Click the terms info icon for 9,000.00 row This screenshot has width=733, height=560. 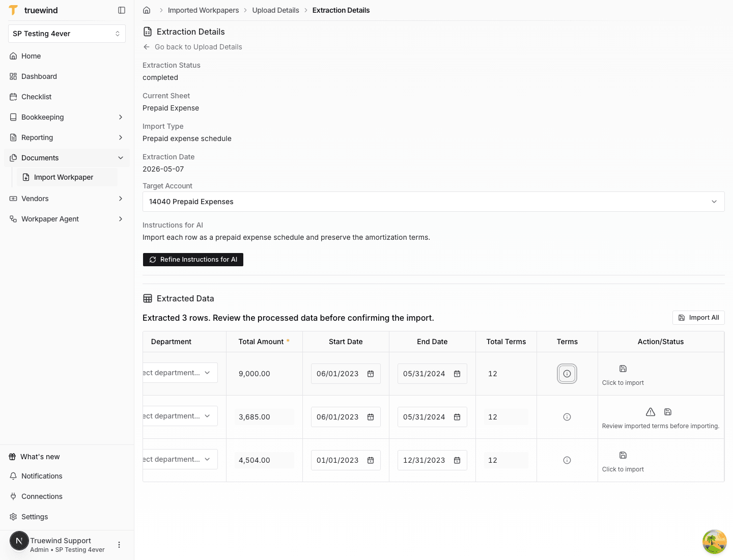click(x=567, y=374)
